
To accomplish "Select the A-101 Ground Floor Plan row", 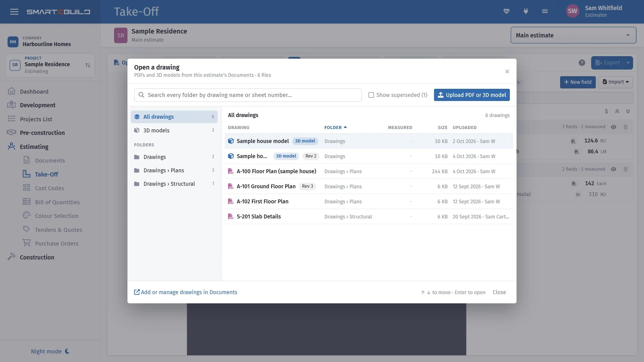I will point(369,186).
